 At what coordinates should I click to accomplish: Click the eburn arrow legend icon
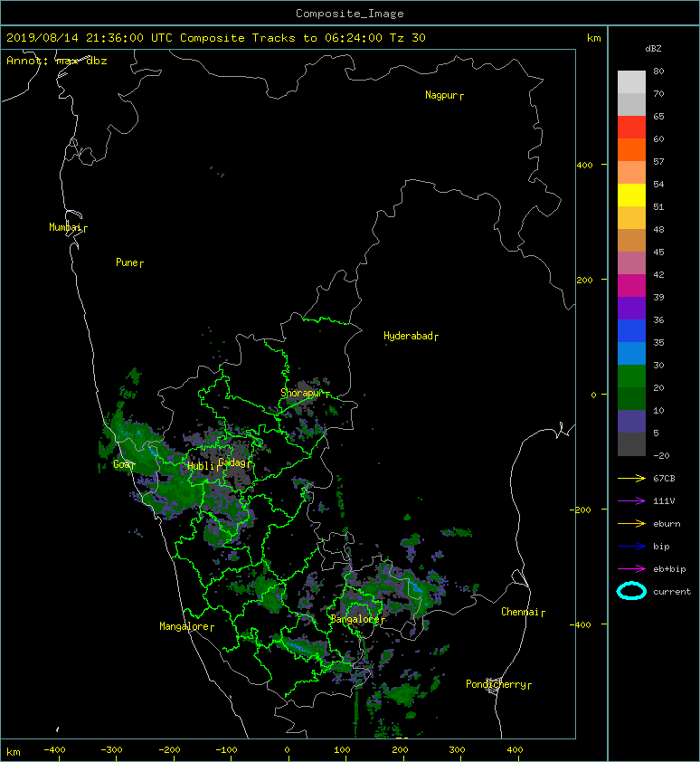tap(631, 524)
